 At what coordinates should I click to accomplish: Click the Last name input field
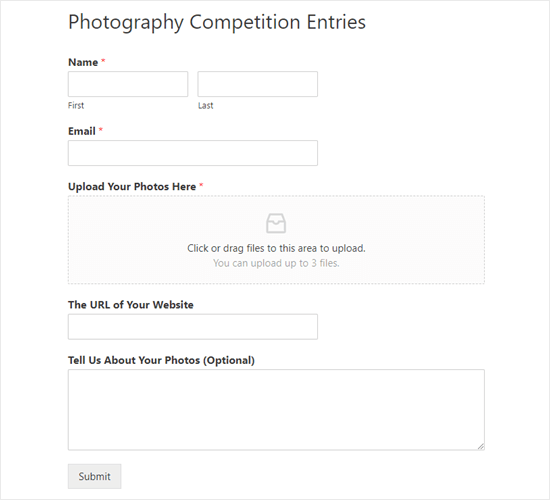257,84
